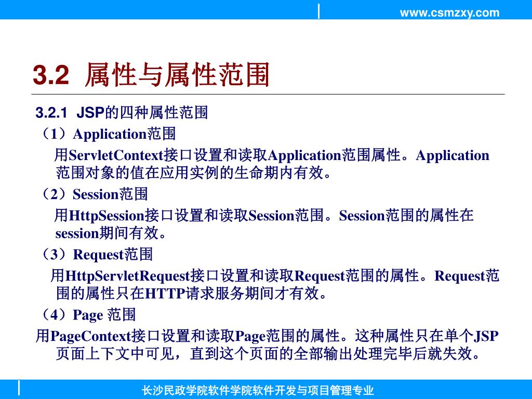This screenshot has height=399, width=532.
Task: Click the line 范围对象的值在应用实例的生命期内有效
Action: [193, 172]
